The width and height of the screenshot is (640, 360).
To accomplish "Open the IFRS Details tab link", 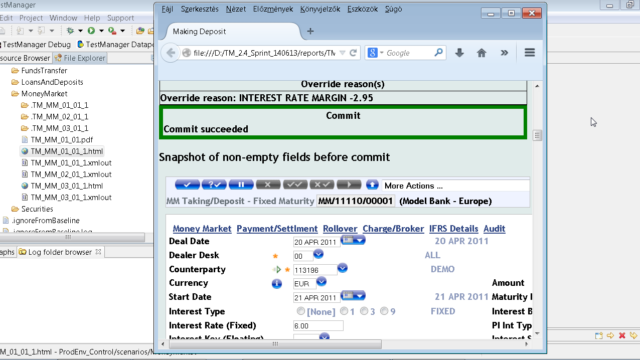I will (453, 229).
